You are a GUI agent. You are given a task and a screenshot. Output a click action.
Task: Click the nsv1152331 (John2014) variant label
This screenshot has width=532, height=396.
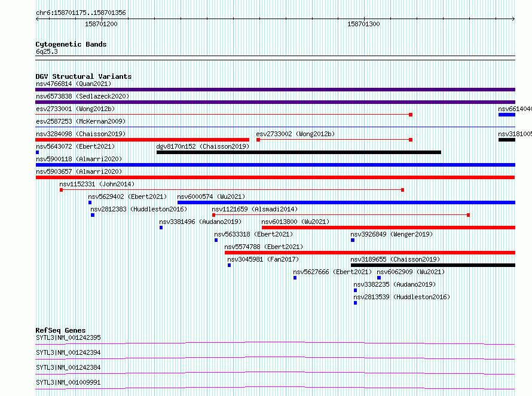(97, 184)
